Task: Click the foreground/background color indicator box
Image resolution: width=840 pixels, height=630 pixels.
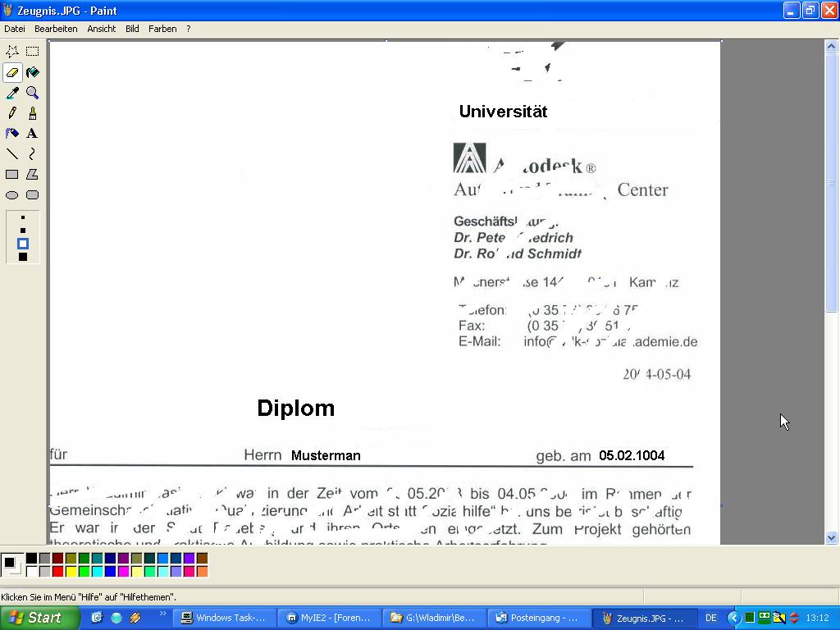Action: [11, 565]
